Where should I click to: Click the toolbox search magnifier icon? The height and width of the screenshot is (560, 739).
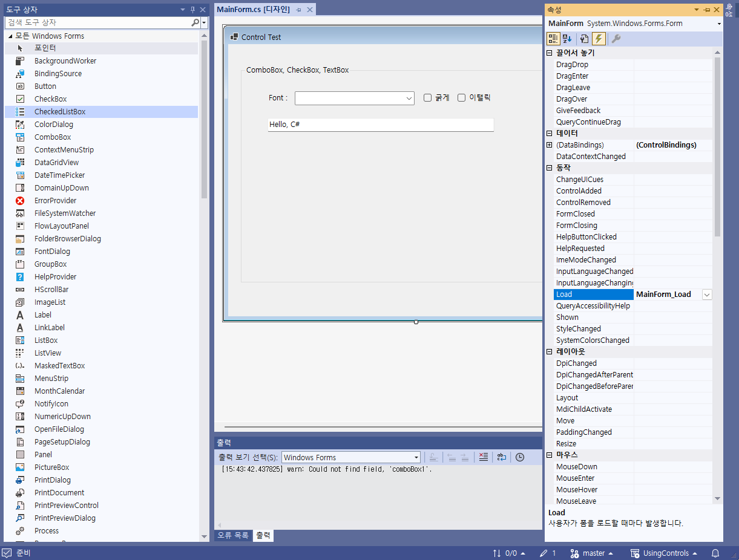[x=195, y=22]
